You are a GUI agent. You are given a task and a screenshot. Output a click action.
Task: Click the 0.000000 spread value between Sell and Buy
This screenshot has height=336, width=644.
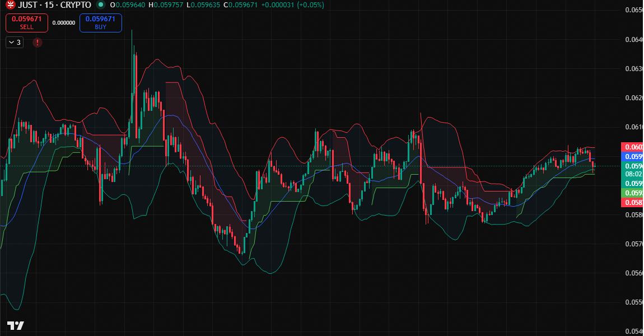[63, 23]
